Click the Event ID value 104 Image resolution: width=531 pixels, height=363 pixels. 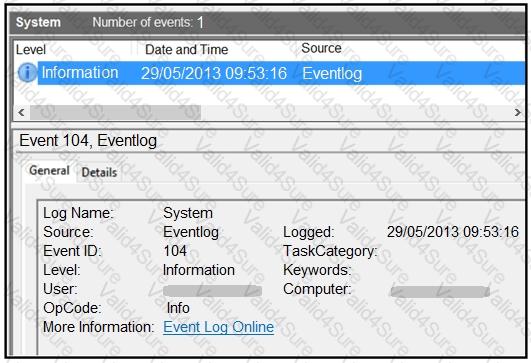[x=175, y=251]
